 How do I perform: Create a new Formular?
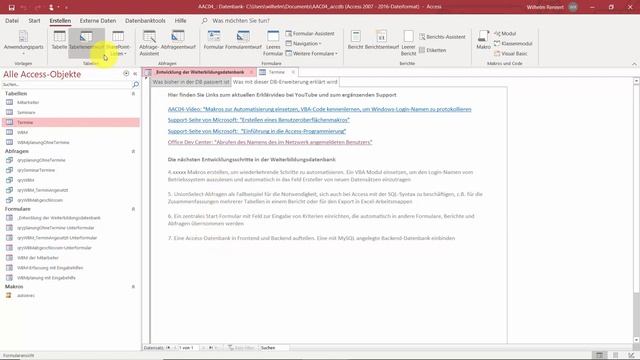pyautogui.click(x=213, y=41)
